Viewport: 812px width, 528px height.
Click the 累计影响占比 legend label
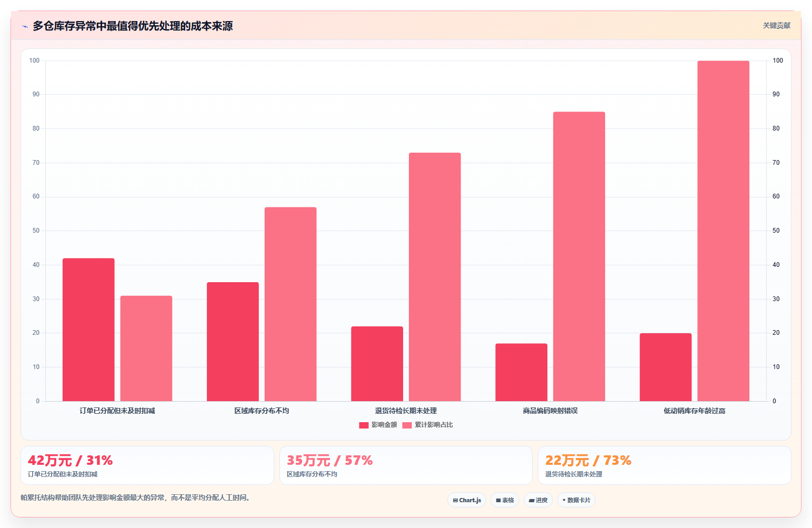click(434, 425)
